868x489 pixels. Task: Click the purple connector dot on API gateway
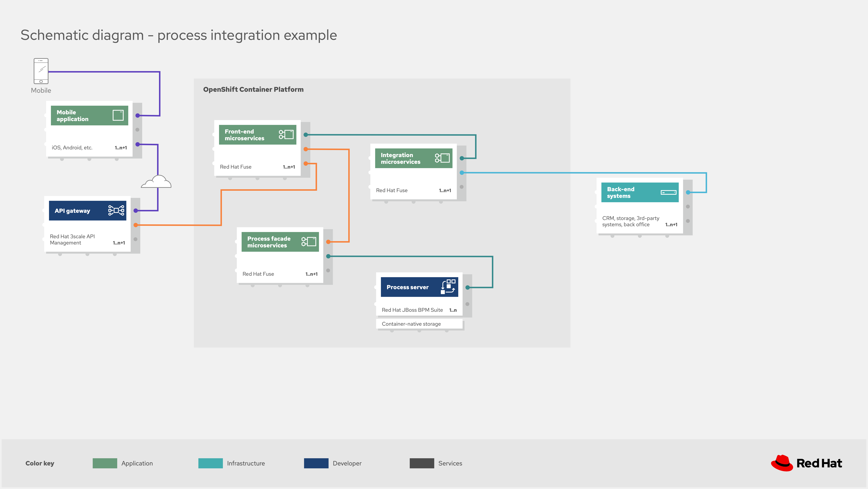pyautogui.click(x=136, y=211)
